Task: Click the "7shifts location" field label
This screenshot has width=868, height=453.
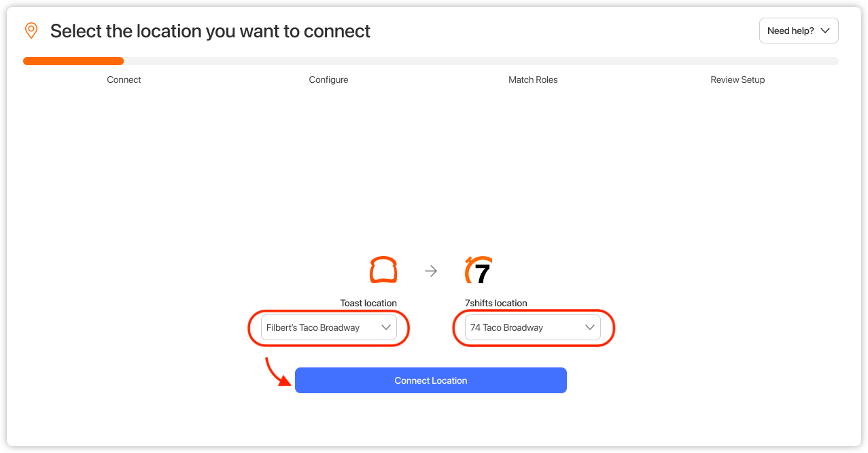Action: tap(496, 303)
